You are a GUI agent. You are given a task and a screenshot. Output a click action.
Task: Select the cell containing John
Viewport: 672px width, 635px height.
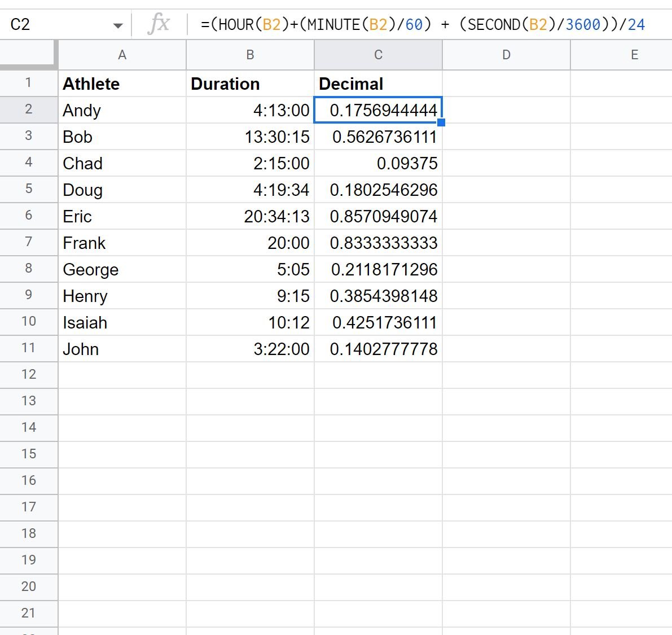(122, 349)
